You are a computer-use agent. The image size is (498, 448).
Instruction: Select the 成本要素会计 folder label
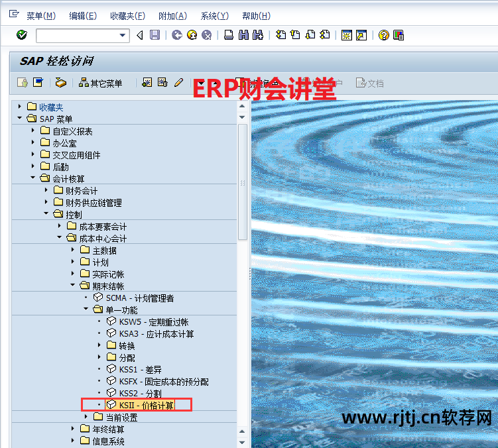(103, 227)
